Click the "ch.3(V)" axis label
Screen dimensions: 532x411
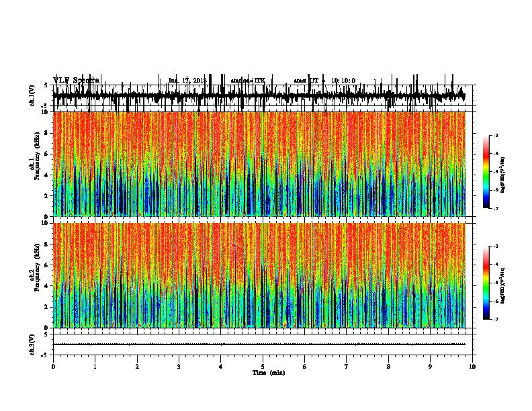pos(32,345)
